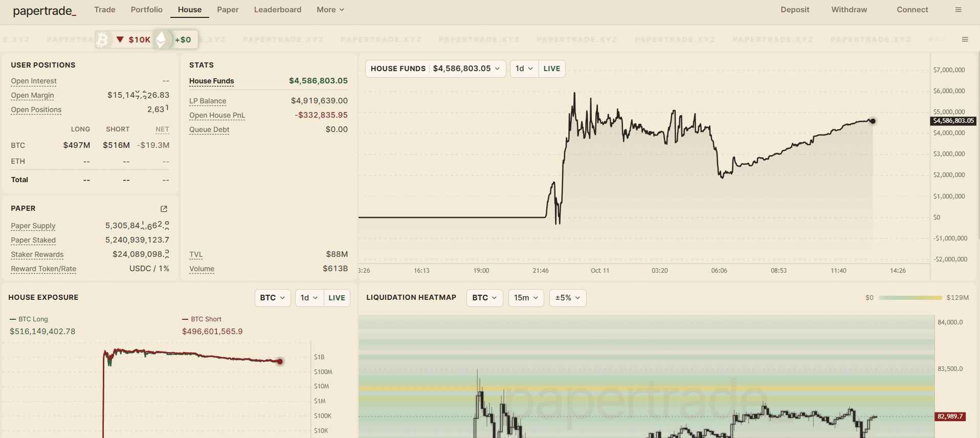Image resolution: width=980 pixels, height=438 pixels.
Task: Click the Withdraw button
Action: [849, 10]
